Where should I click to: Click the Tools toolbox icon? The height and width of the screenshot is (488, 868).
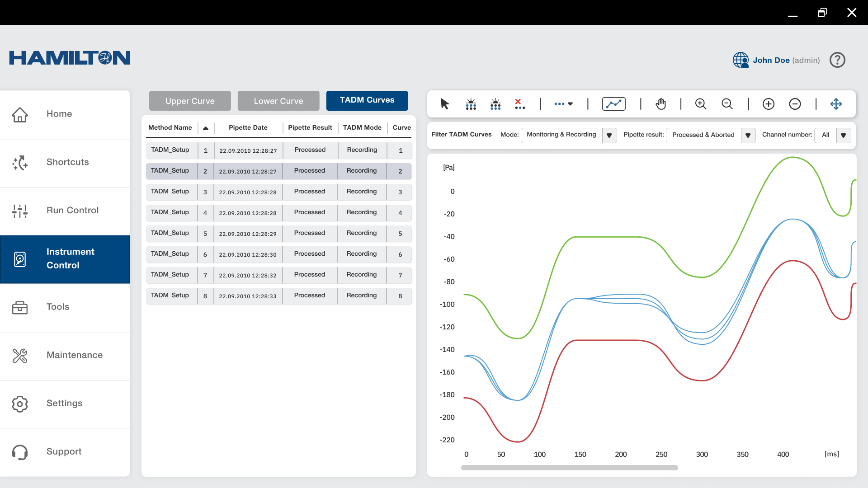tap(20, 307)
